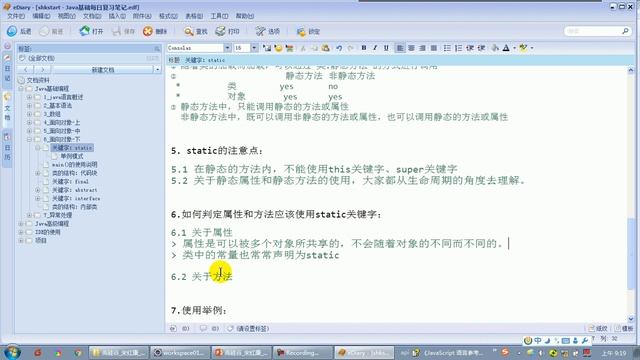This screenshot has width=640, height=360.
Task: Click the 后退 (Back) toolbar icon
Action: tap(12, 31)
